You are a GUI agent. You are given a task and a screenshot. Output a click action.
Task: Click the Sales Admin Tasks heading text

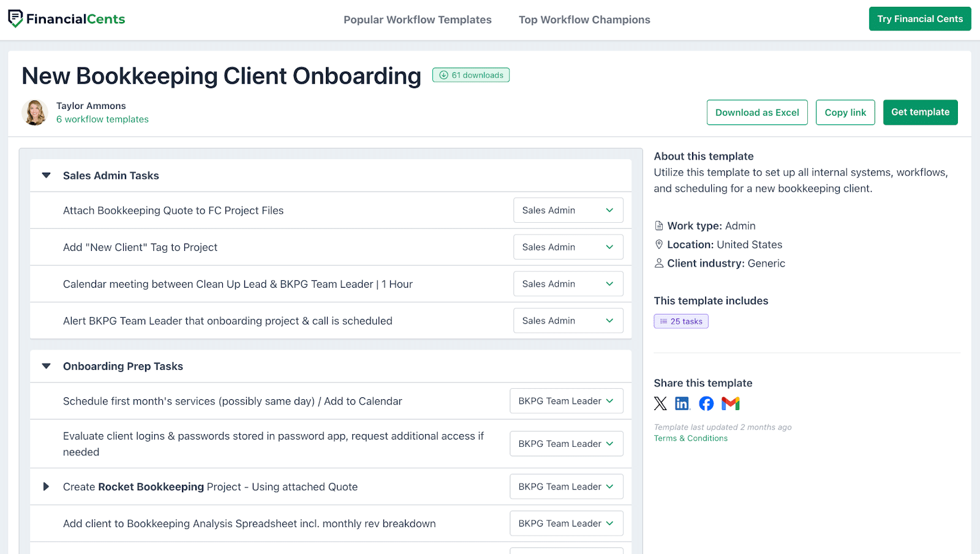111,176
